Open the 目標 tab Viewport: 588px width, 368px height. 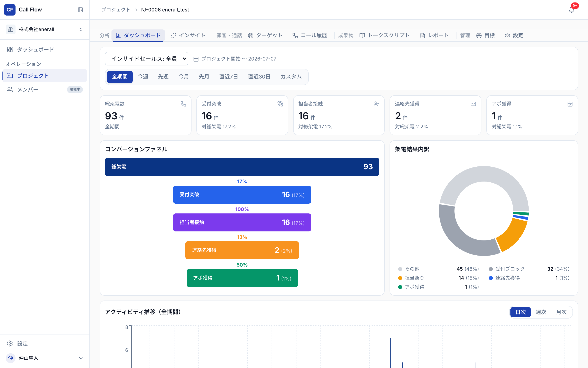(486, 35)
